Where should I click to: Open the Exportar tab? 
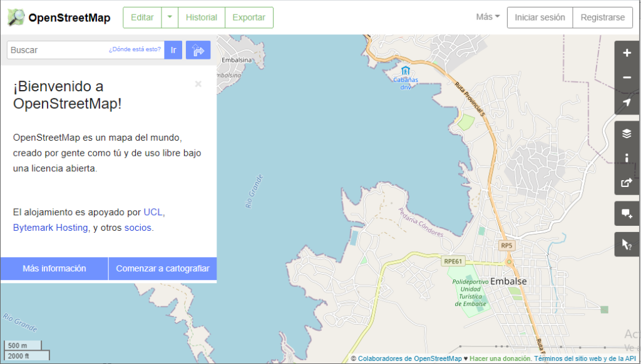point(249,18)
